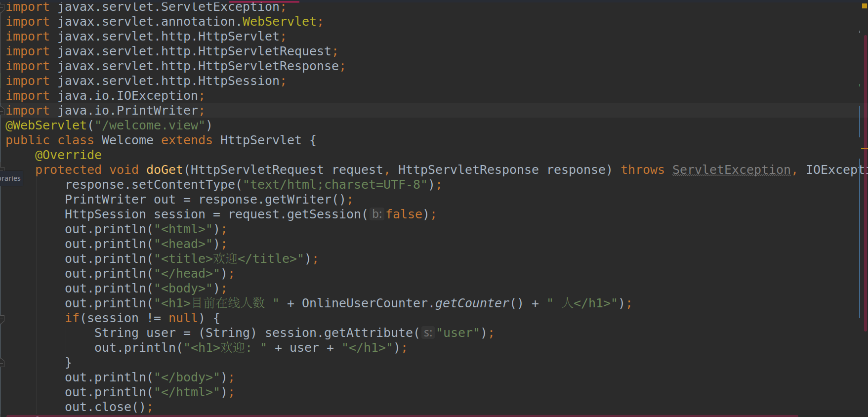Click the protected keyword

[x=68, y=170]
